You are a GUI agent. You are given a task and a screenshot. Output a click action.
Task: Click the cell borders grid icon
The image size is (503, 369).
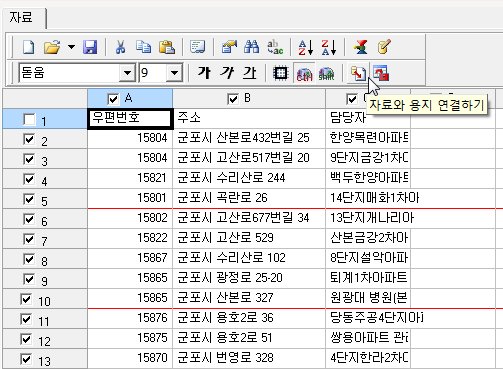(281, 73)
